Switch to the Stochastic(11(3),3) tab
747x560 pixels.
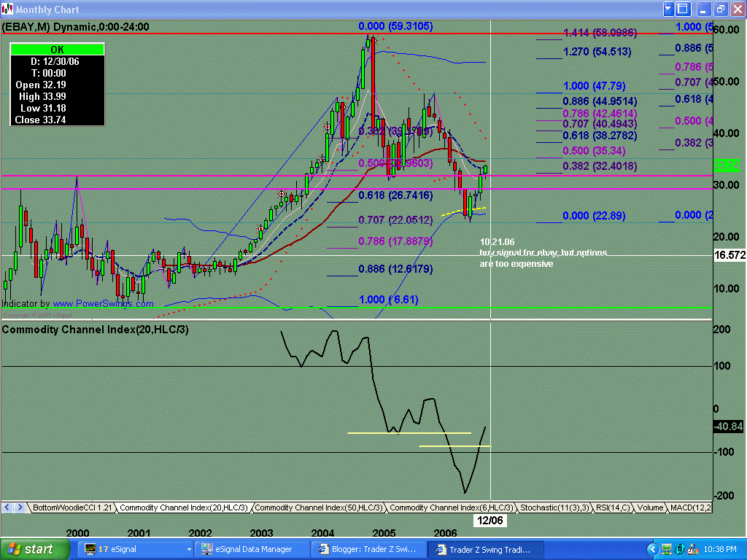click(554, 507)
